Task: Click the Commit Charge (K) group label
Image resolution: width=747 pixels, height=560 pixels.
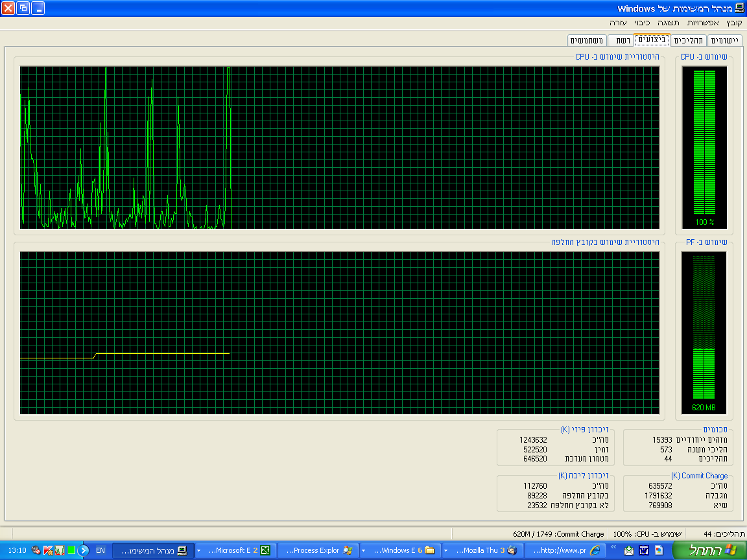Action: pyautogui.click(x=700, y=476)
